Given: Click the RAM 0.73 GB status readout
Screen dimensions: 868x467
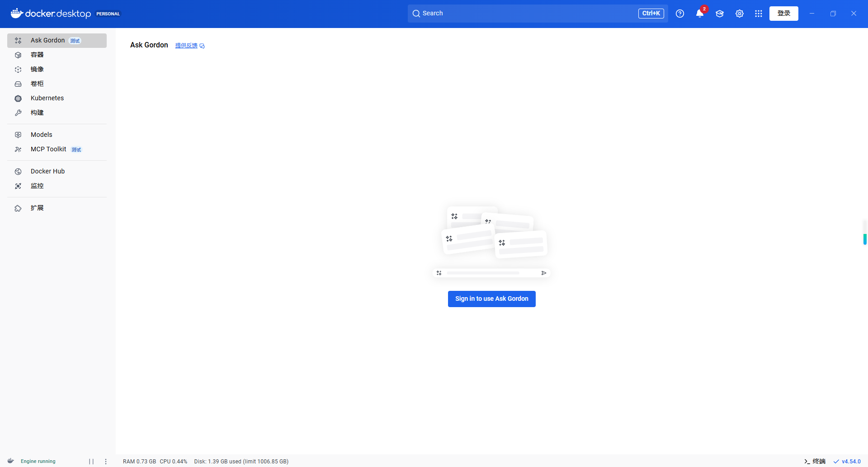Looking at the screenshot, I should point(139,462).
